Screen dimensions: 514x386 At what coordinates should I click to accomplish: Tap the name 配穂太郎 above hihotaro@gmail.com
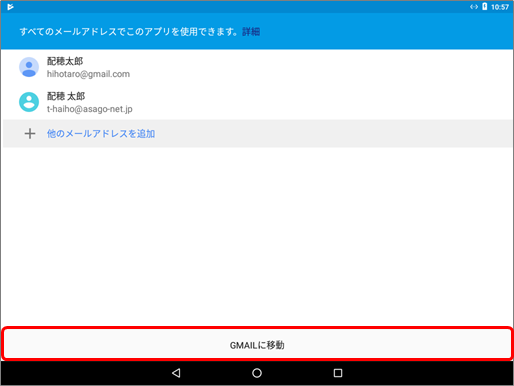point(65,61)
